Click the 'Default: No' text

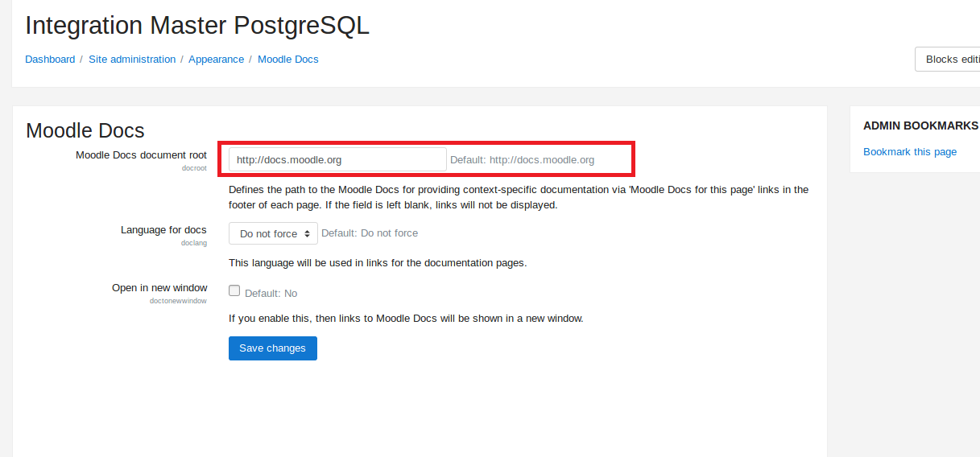[271, 294]
